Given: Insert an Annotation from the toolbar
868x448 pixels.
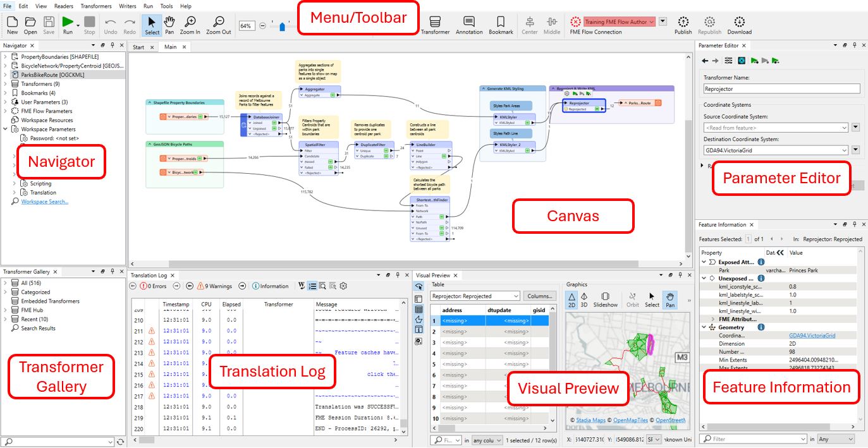Looking at the screenshot, I should tap(469, 25).
